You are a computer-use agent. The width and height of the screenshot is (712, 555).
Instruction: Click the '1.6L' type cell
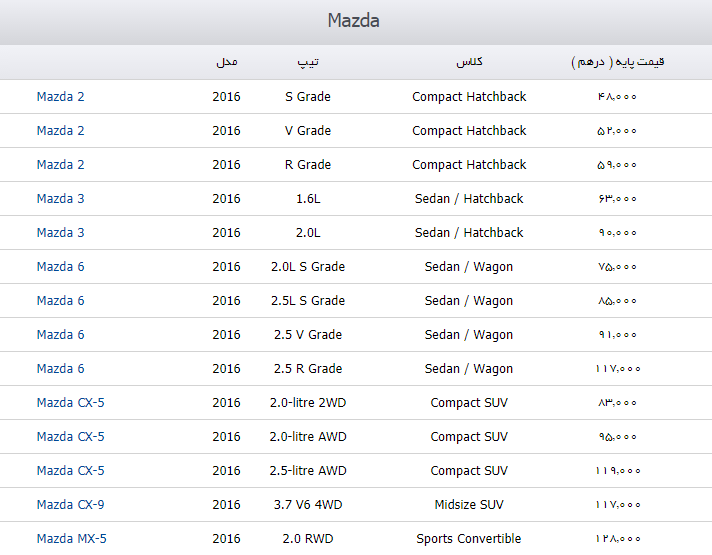[x=308, y=199]
